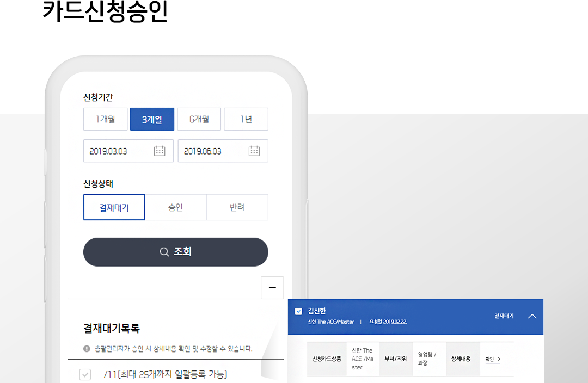
Task: Switch to the 승인 status tab
Action: [x=175, y=207]
